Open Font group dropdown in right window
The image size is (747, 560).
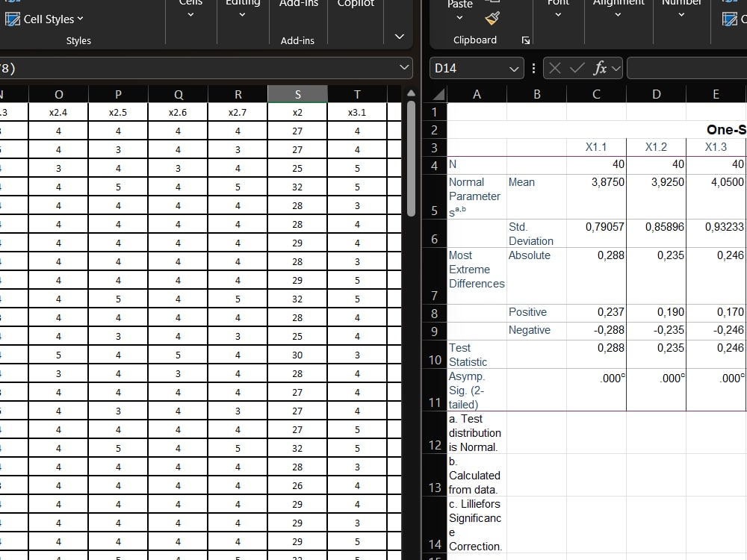click(x=558, y=15)
